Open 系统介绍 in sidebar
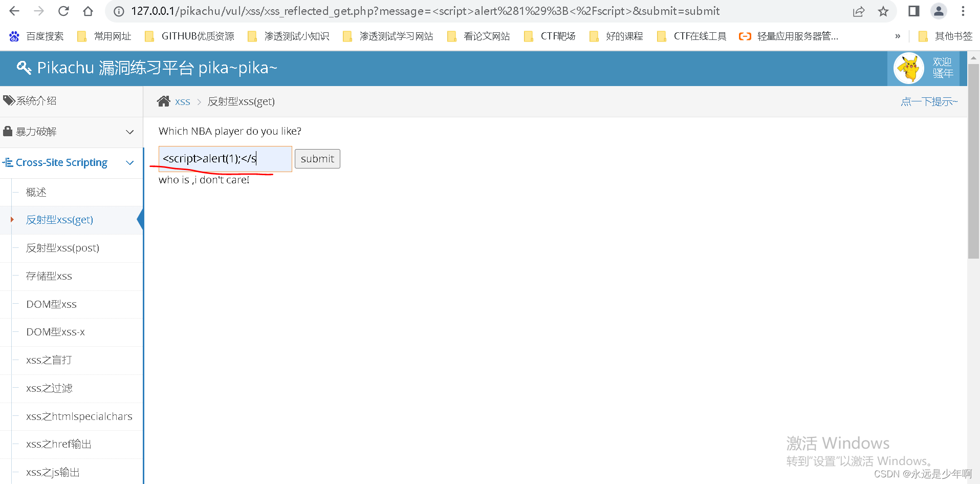Image resolution: width=980 pixels, height=484 pixels. pyautogui.click(x=72, y=101)
